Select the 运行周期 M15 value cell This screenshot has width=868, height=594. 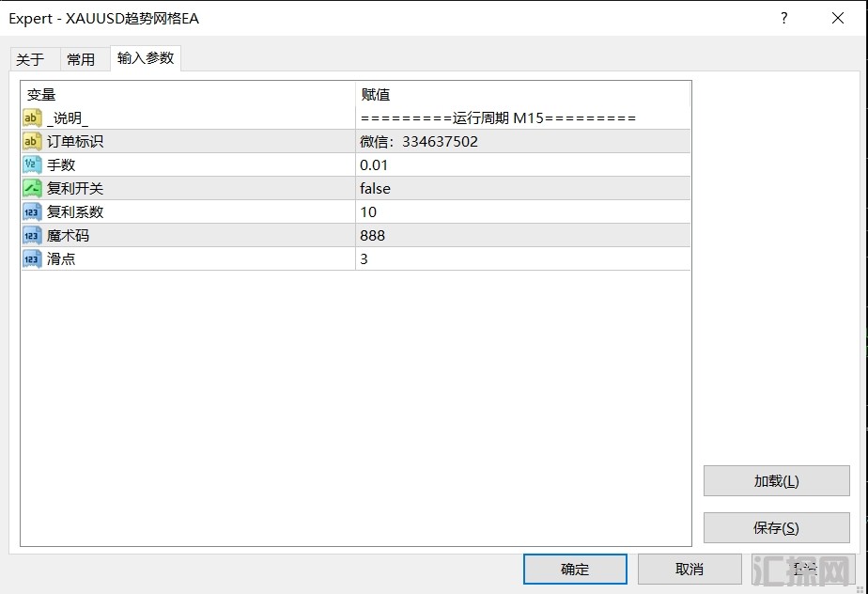click(x=523, y=117)
